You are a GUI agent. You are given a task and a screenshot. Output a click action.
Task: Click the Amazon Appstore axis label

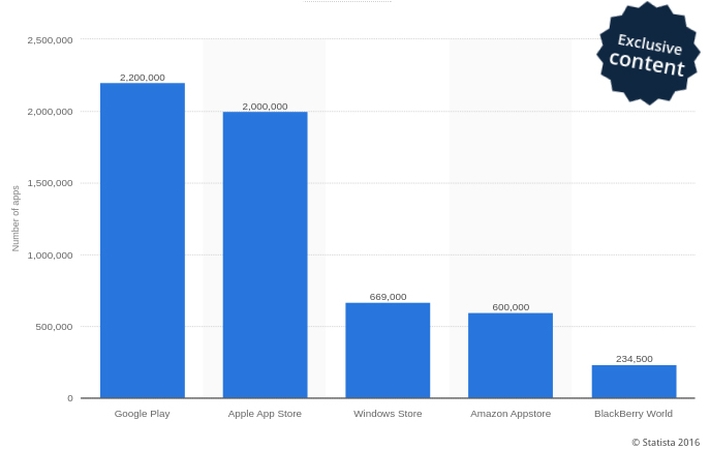click(510, 414)
